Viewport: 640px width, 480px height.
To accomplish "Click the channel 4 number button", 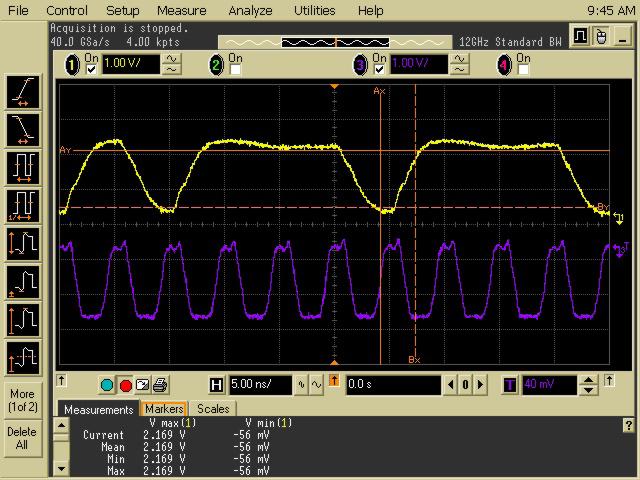I will (x=504, y=65).
